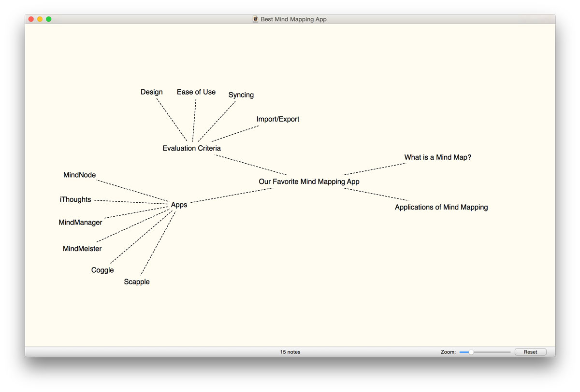Select the 'Apps' note
The height and width of the screenshot is (392, 580).
(x=179, y=205)
